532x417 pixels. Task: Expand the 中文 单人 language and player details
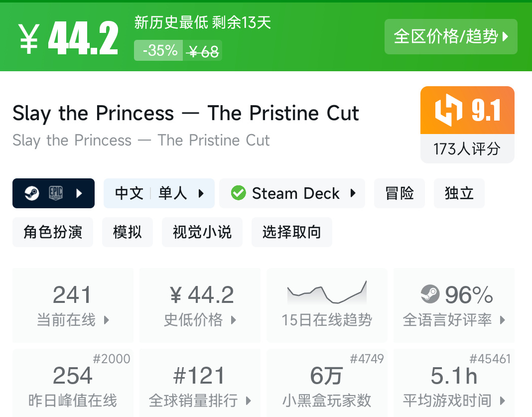pyautogui.click(x=159, y=193)
